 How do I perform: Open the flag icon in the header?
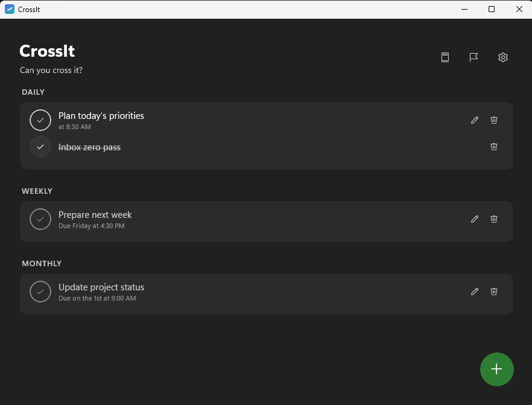pyautogui.click(x=473, y=57)
